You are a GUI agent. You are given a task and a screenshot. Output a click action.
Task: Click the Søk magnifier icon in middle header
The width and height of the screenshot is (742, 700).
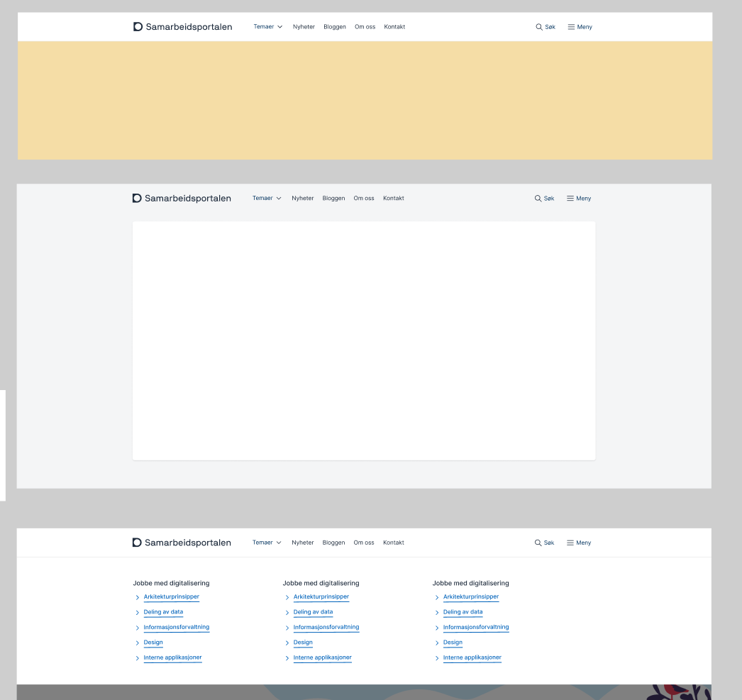(x=537, y=198)
